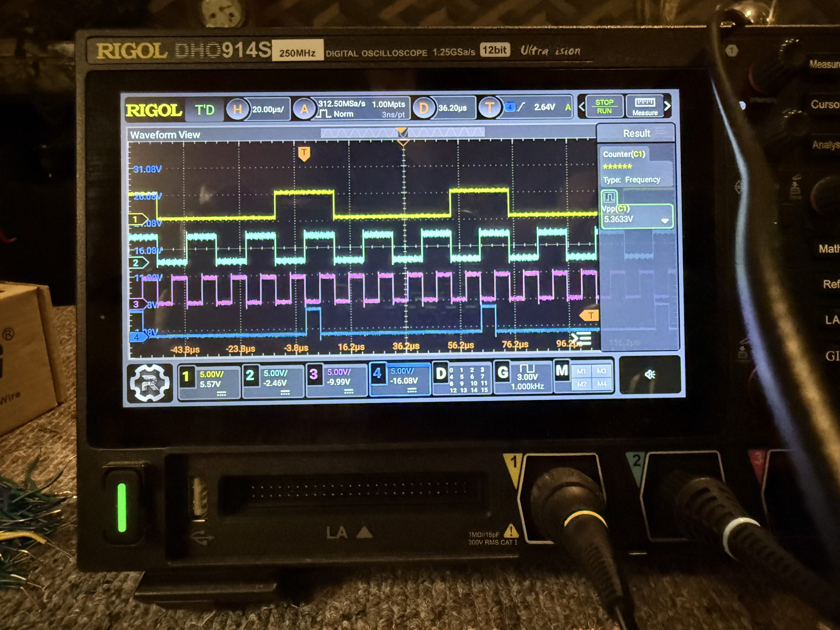840x630 pixels.
Task: Click the orange trigger level marker at the right waveform edge
Action: coord(589,316)
